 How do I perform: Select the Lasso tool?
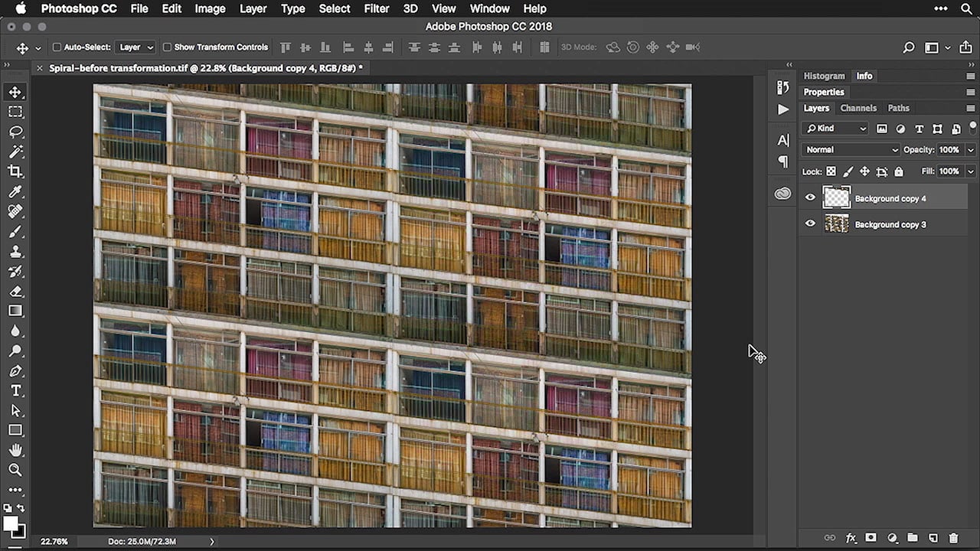pos(15,132)
